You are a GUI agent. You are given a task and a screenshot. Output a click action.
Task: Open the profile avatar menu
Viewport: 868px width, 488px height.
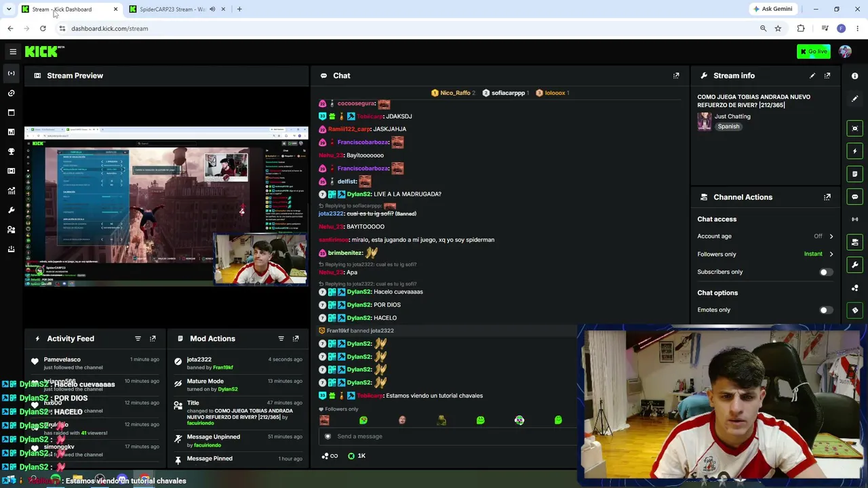pyautogui.click(x=845, y=52)
